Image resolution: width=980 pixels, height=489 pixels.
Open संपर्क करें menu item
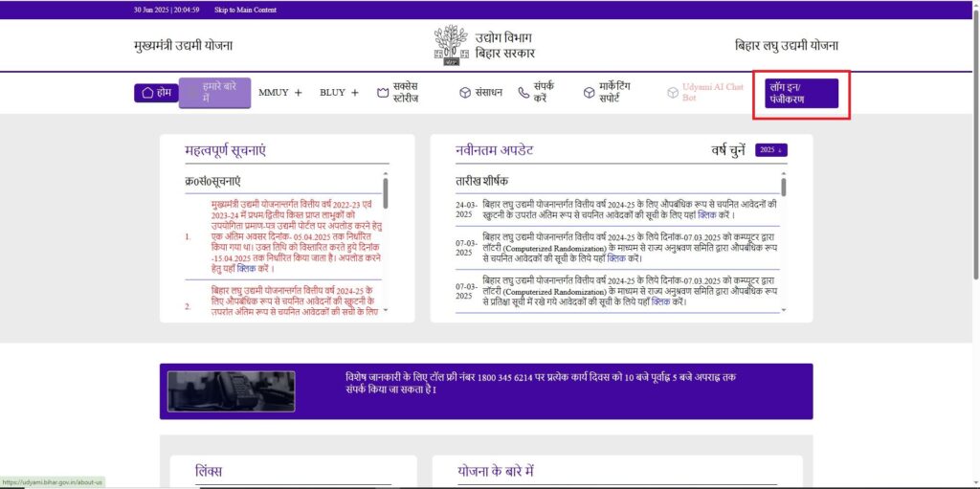click(536, 93)
